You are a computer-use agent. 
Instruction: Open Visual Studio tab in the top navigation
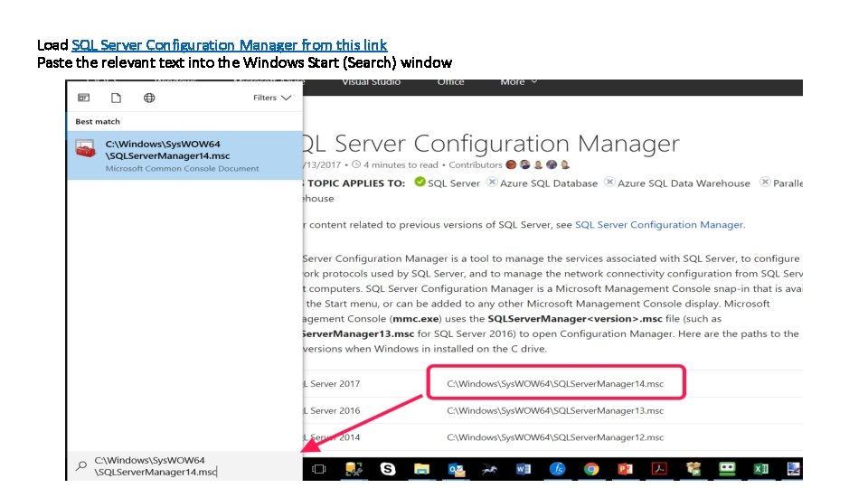pos(371,82)
